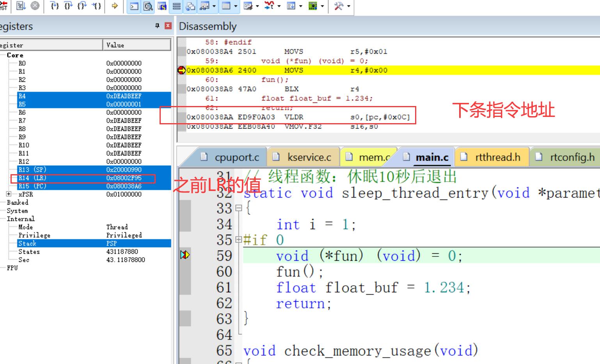Switch to the rtconfig.h tab
Image resolution: width=600 pixels, height=364 pixels.
pos(566,157)
